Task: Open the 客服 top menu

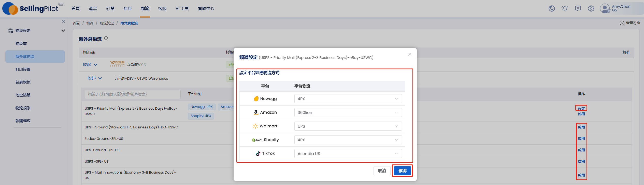Action: [162, 9]
